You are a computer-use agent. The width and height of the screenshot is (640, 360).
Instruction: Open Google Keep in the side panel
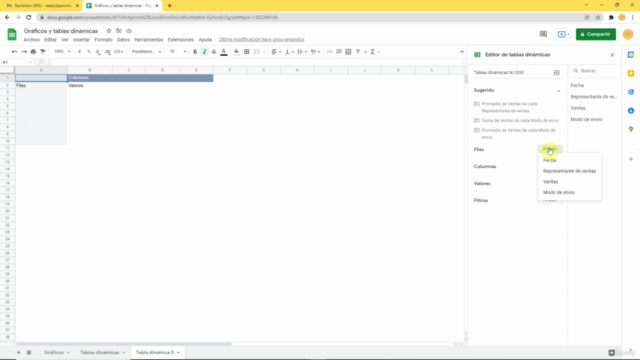tap(631, 73)
